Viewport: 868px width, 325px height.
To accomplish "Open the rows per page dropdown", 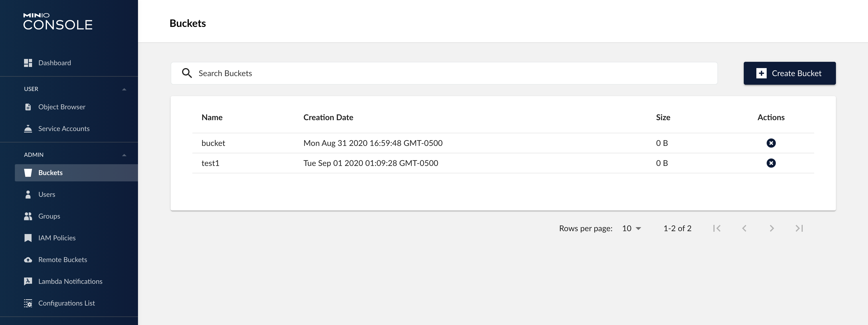I will [x=632, y=228].
